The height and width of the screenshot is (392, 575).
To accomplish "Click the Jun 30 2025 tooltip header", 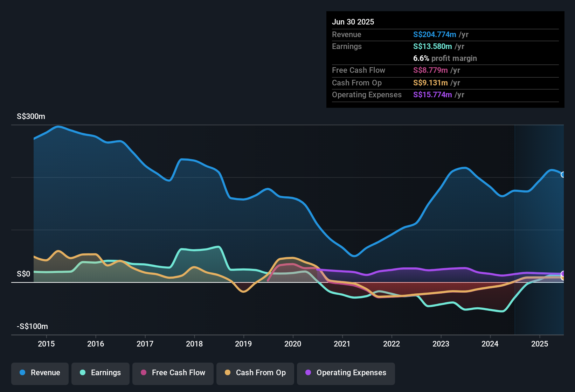I will tap(353, 22).
